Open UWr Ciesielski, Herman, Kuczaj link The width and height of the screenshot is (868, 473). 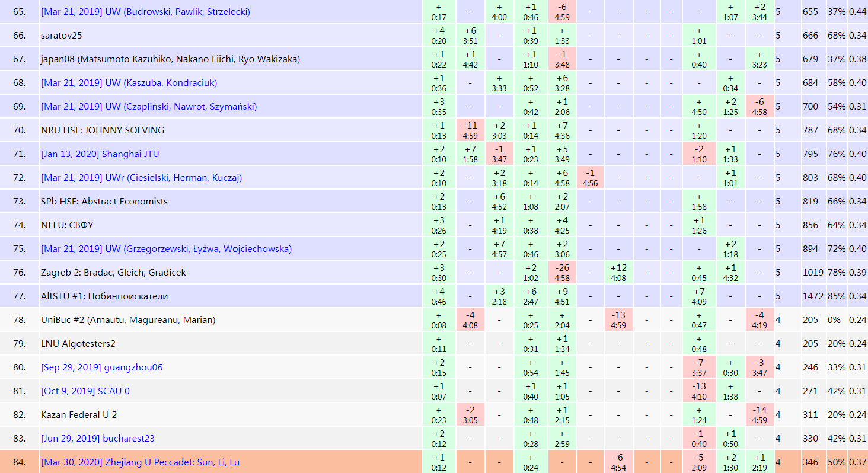click(x=141, y=178)
